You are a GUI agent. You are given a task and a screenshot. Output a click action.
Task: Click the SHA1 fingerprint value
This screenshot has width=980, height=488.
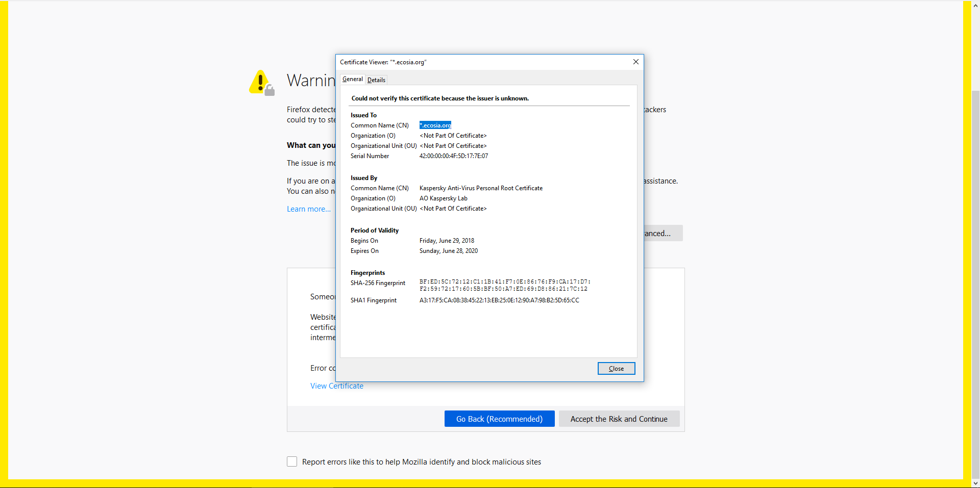click(x=499, y=300)
